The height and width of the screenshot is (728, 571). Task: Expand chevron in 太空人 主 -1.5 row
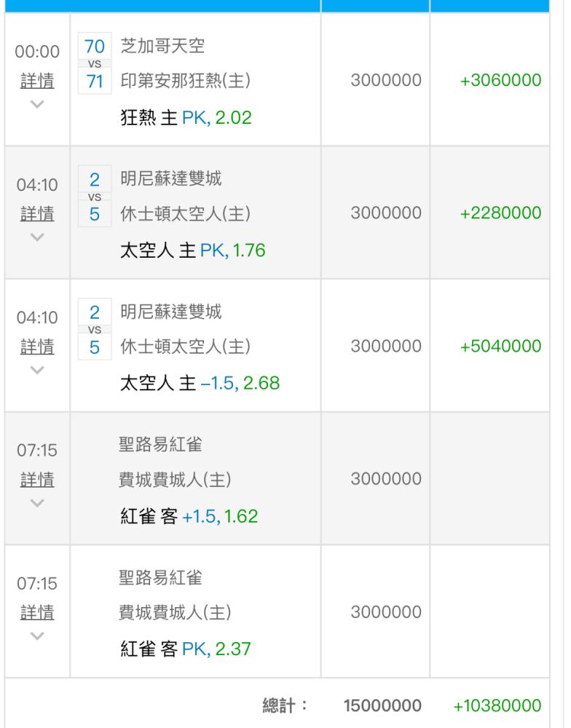pyautogui.click(x=37, y=370)
